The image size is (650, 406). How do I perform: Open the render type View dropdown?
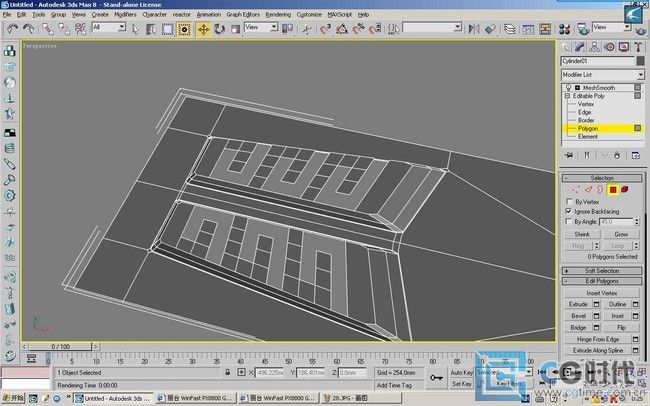[x=627, y=27]
